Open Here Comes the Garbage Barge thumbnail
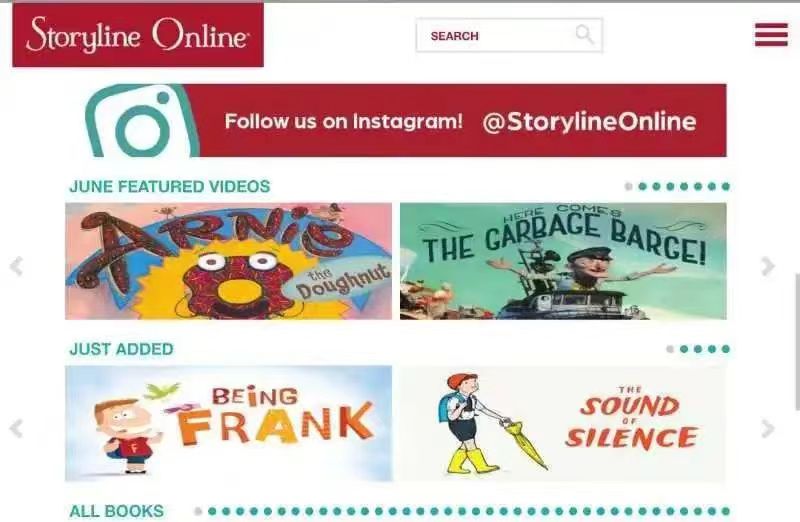 coord(563,261)
